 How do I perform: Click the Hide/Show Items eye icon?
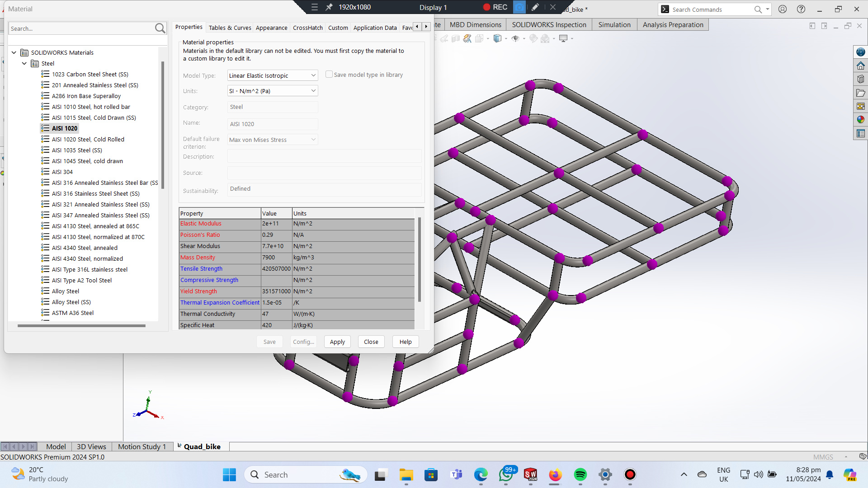pos(515,39)
